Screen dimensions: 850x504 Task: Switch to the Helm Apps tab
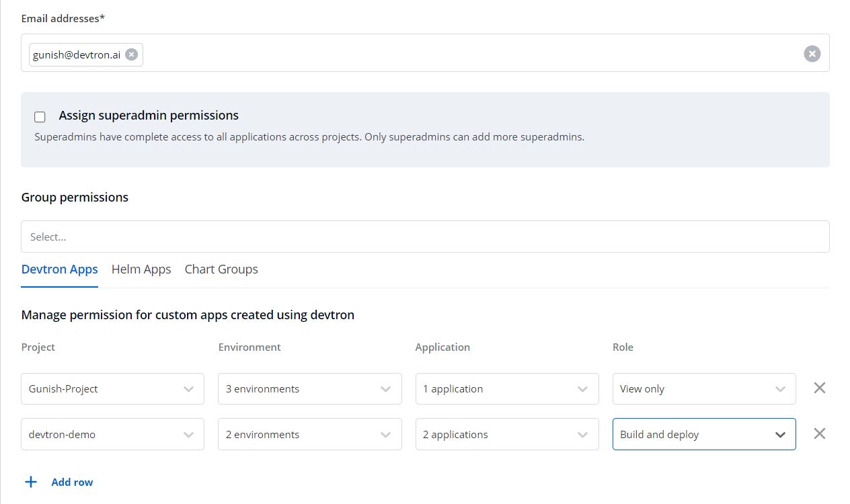tap(141, 269)
